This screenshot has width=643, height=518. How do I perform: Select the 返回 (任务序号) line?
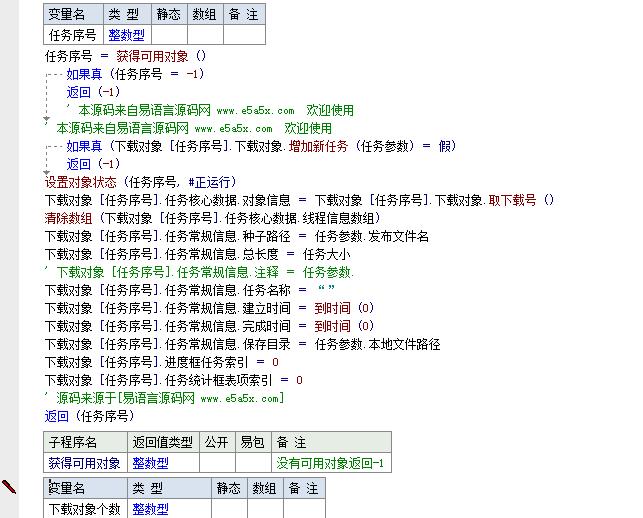coord(89,416)
